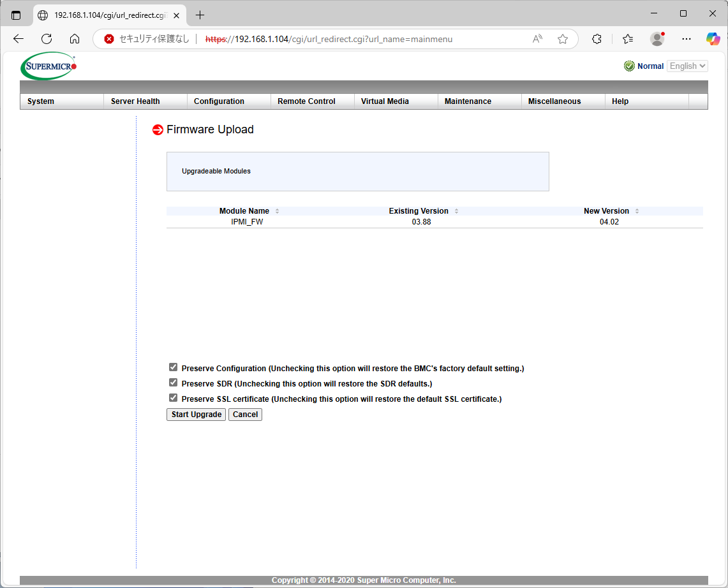This screenshot has height=588, width=728.
Task: Open the browser profile avatar
Action: [x=657, y=39]
